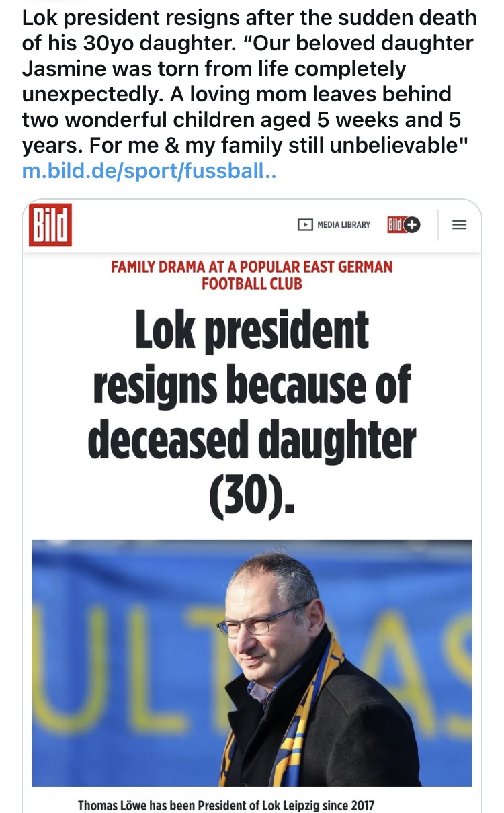This screenshot has height=813, width=504.
Task: Click the red Bild logo
Action: (50, 224)
